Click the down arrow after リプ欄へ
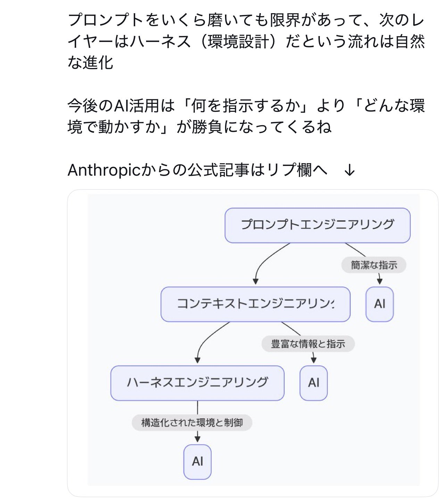This screenshot has width=448, height=502. pos(349,170)
